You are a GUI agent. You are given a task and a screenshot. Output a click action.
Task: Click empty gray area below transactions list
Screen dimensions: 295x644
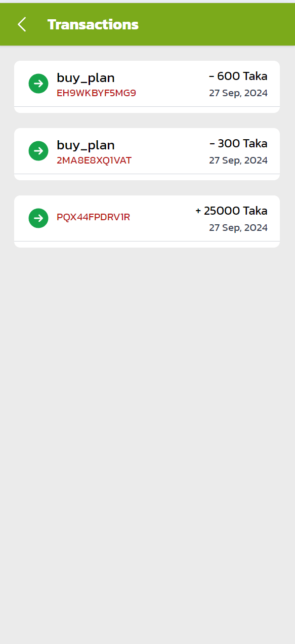147,446
